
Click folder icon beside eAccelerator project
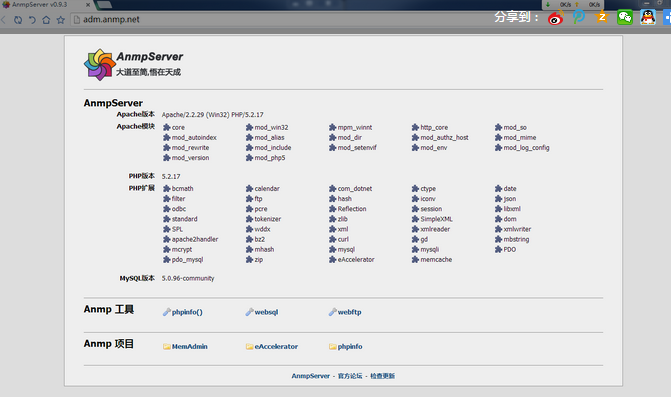click(x=249, y=347)
